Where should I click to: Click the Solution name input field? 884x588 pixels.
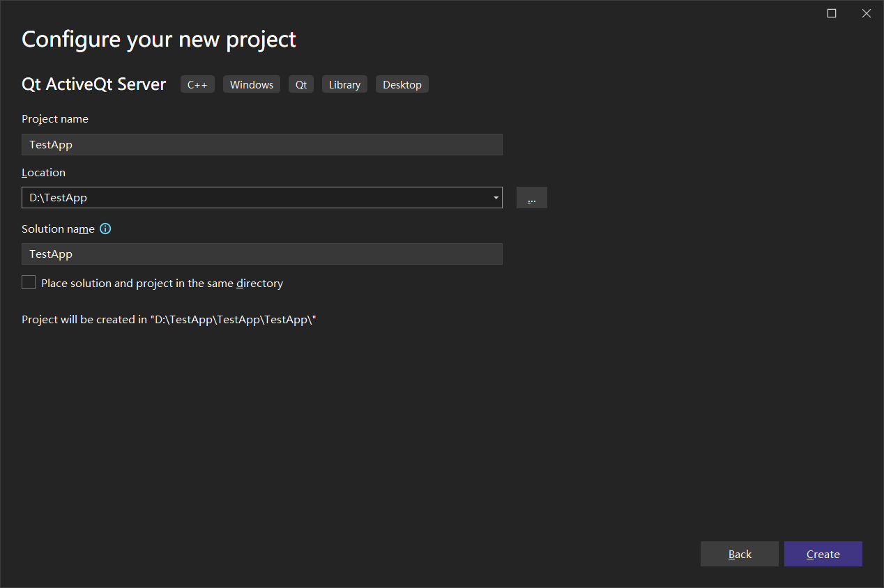pyautogui.click(x=262, y=254)
